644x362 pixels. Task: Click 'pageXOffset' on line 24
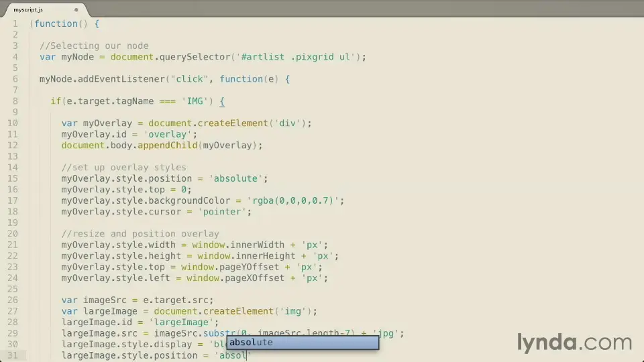[255, 278]
